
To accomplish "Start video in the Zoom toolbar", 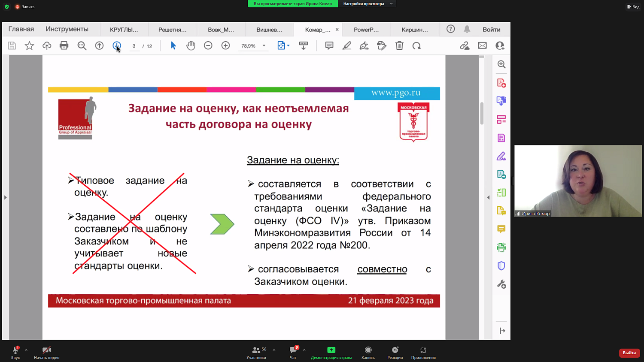I will [x=46, y=352].
